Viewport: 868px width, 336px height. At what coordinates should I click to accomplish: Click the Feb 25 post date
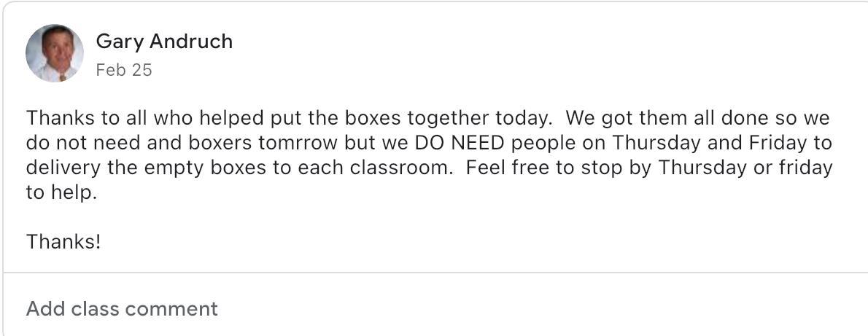pos(123,70)
